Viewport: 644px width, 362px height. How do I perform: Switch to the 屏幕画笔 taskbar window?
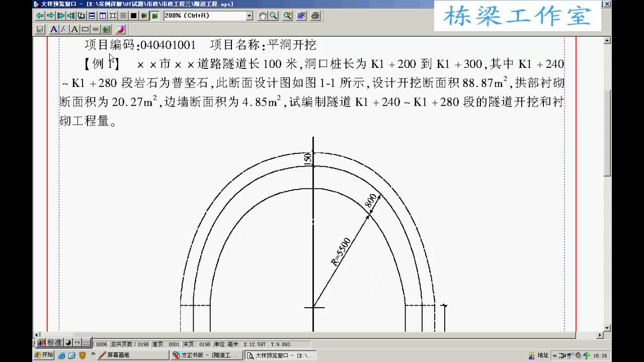click(133, 355)
